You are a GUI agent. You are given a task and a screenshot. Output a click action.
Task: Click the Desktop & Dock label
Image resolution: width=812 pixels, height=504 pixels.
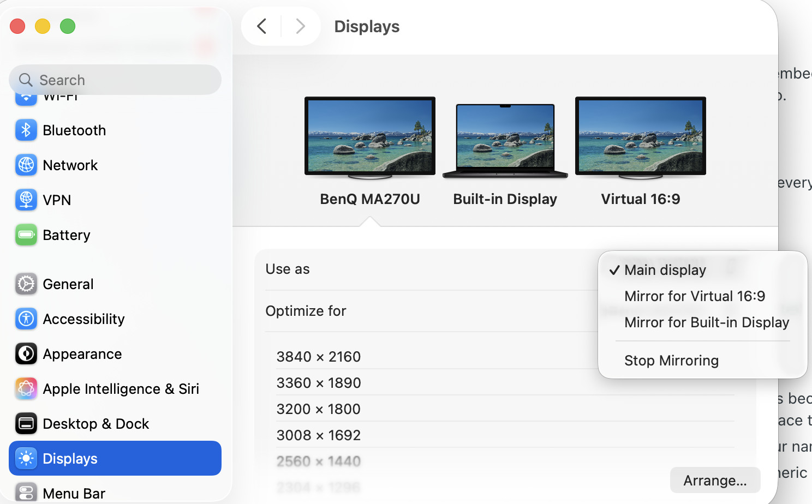[96, 424]
